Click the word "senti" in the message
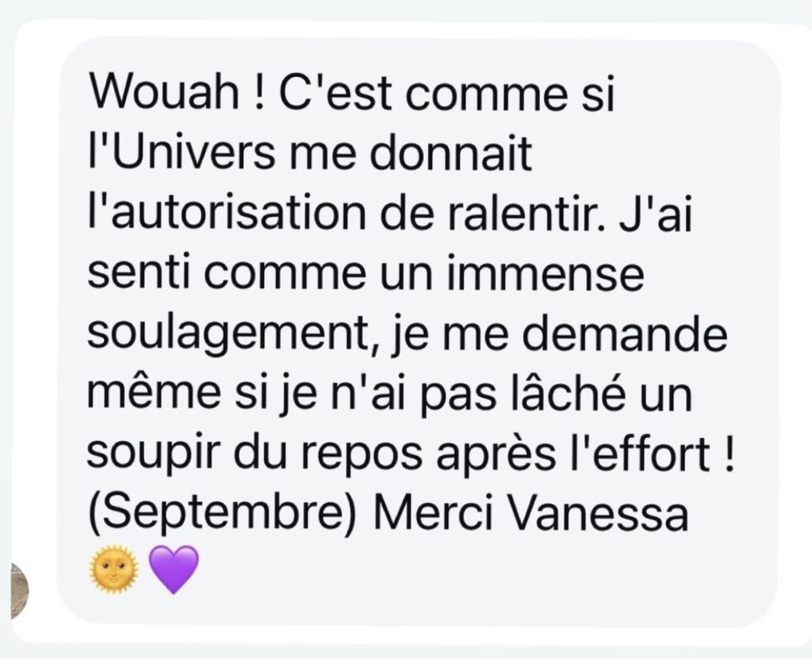 click(x=137, y=272)
